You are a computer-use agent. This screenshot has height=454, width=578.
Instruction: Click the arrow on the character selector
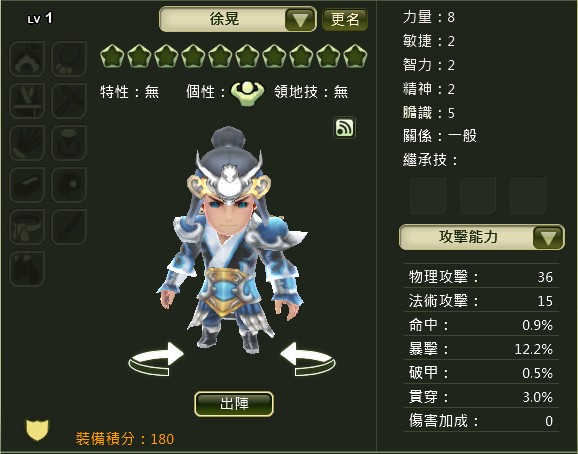point(300,20)
